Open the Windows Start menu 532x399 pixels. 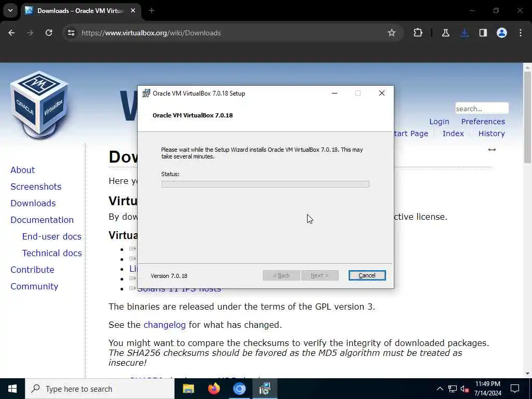[x=12, y=389]
